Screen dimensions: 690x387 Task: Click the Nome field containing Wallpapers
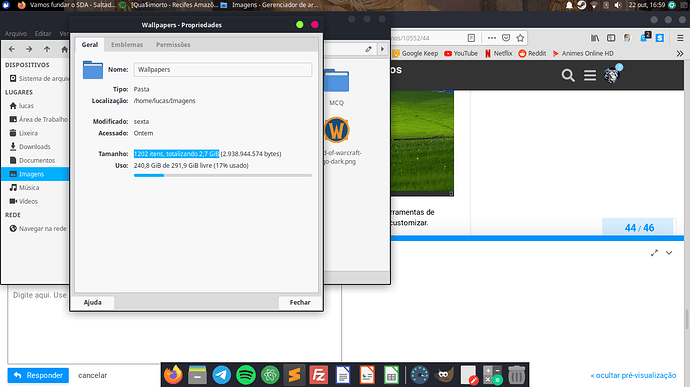[x=223, y=70]
